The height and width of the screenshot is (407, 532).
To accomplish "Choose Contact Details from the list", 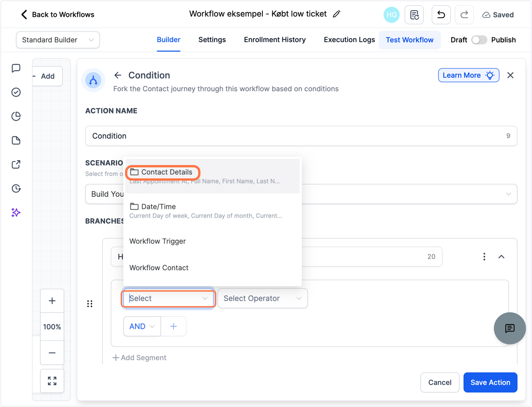I will 212,176.
